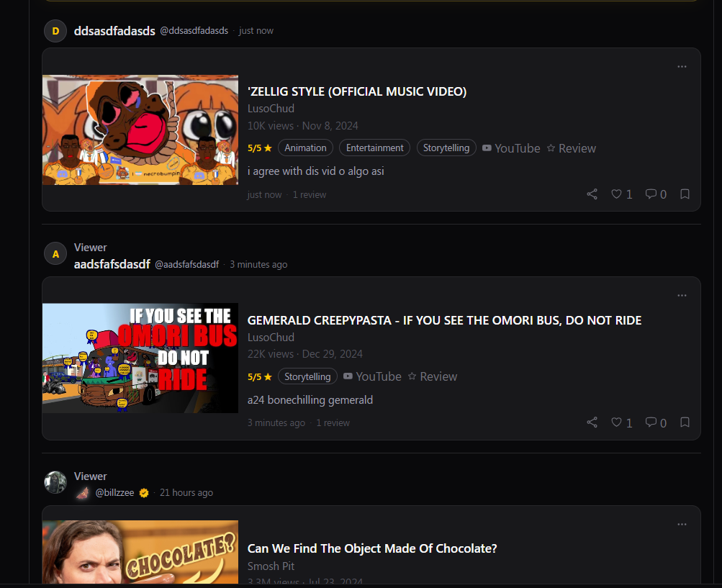Click review text 'a24 bonechilling gemerald'
The height and width of the screenshot is (588, 722).
point(310,400)
